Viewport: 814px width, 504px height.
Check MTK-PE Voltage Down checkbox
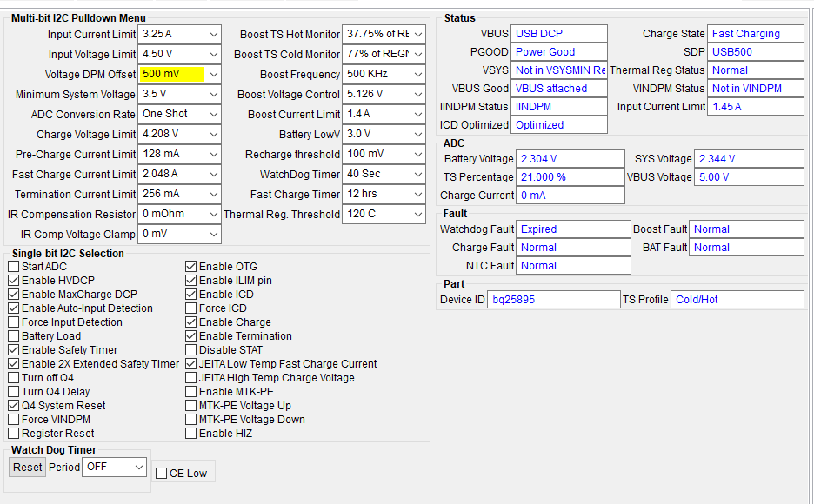point(191,420)
